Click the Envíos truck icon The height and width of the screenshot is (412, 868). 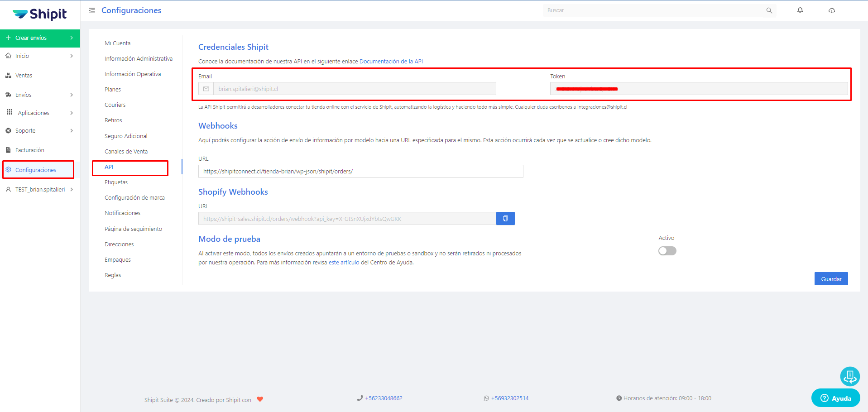(x=8, y=95)
